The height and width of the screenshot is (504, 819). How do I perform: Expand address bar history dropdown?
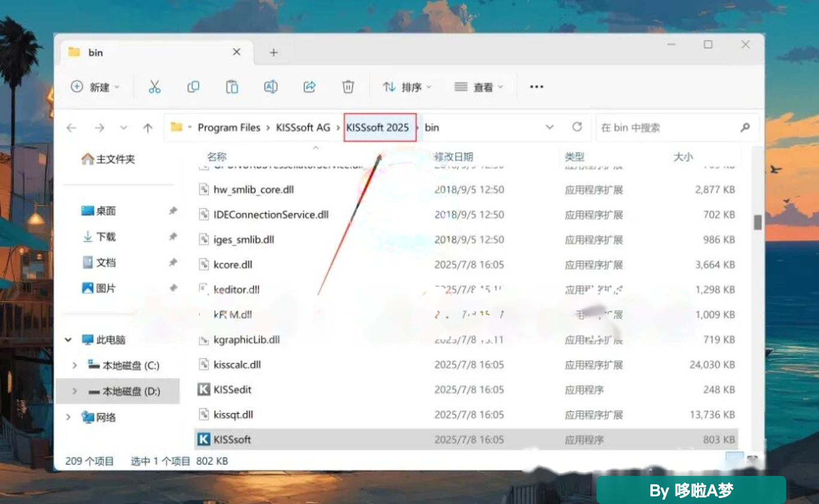pos(549,127)
